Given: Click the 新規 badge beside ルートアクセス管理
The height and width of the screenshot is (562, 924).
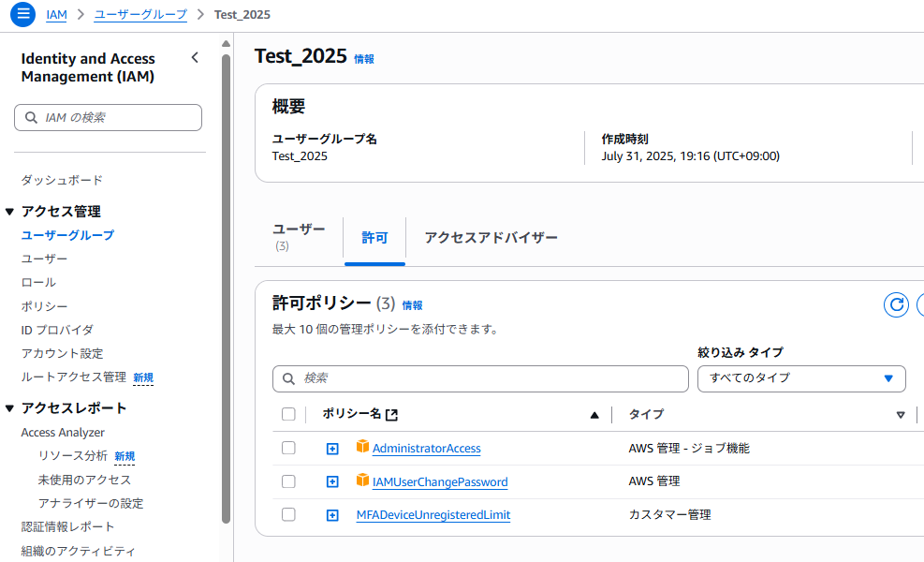Looking at the screenshot, I should pyautogui.click(x=143, y=377).
